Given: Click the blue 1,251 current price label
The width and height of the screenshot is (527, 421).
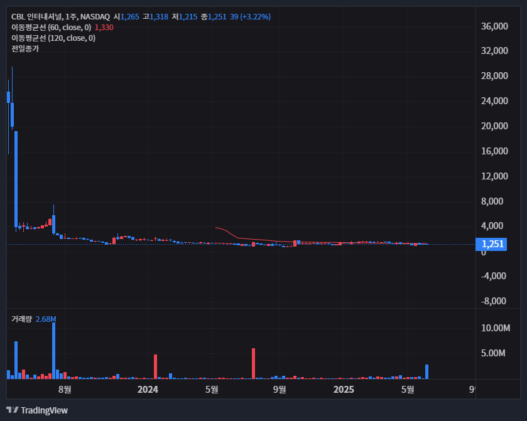Looking at the screenshot, I should tap(491, 244).
